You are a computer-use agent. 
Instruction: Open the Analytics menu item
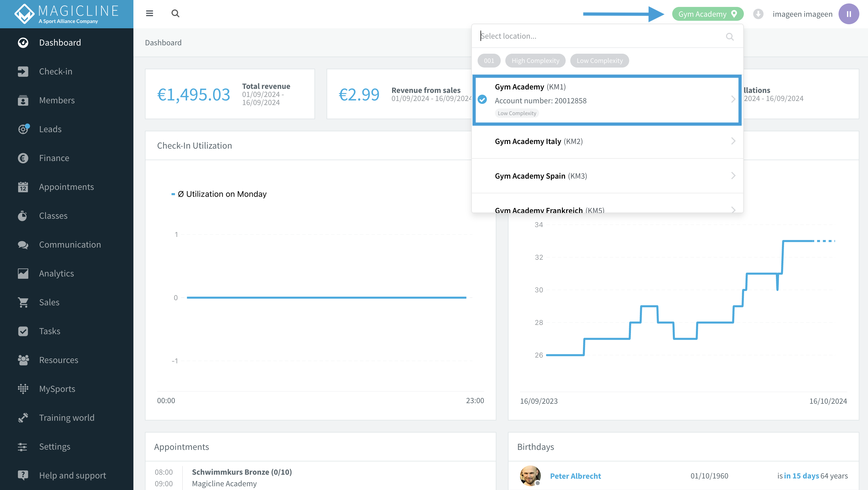click(67, 274)
